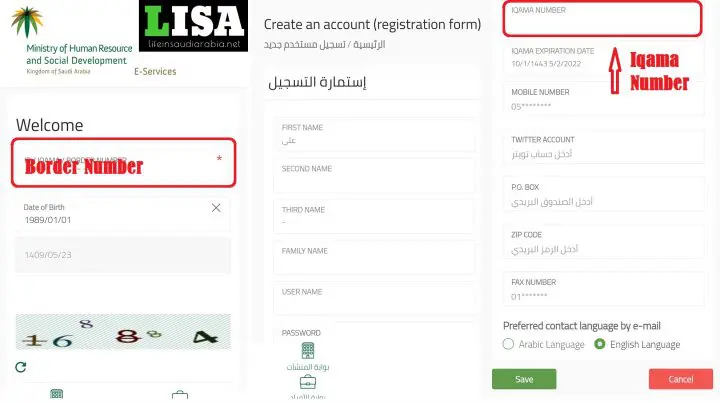Open the LISA lifeinsaudiarabia.net logo
Image resolution: width=720 pixels, height=403 pixels.
coord(193,26)
